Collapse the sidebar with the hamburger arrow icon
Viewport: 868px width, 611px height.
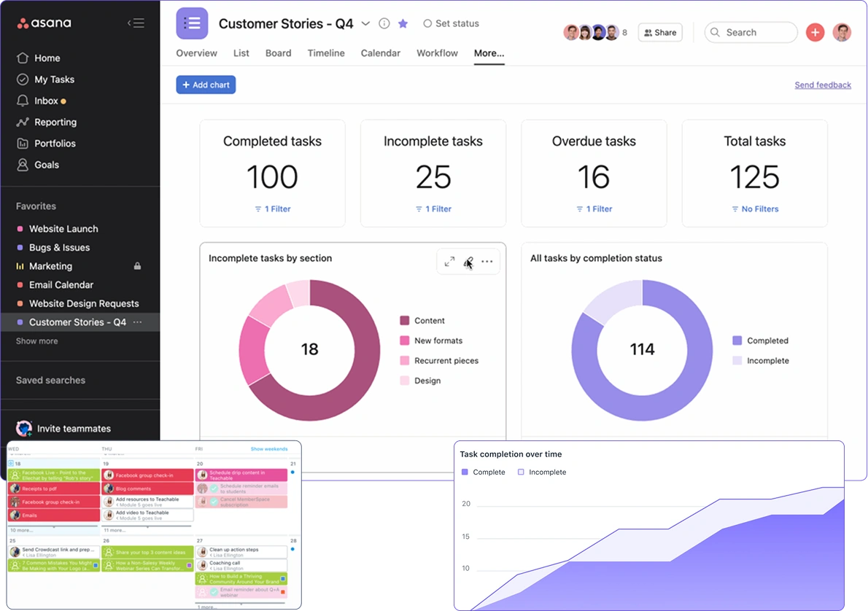[x=136, y=23]
